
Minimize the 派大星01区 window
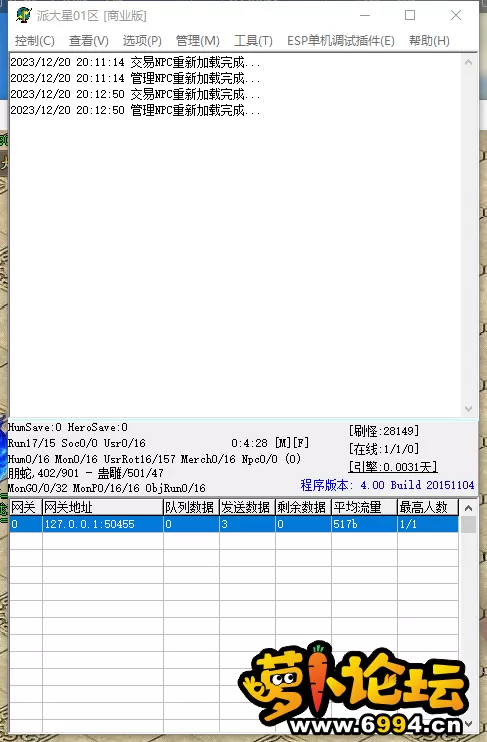point(365,15)
